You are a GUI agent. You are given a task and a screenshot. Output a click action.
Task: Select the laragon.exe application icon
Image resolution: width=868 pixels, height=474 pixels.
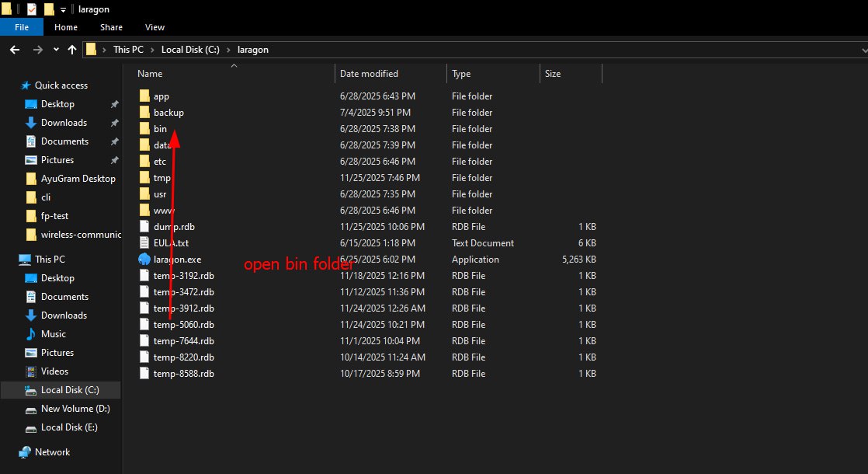click(x=144, y=260)
